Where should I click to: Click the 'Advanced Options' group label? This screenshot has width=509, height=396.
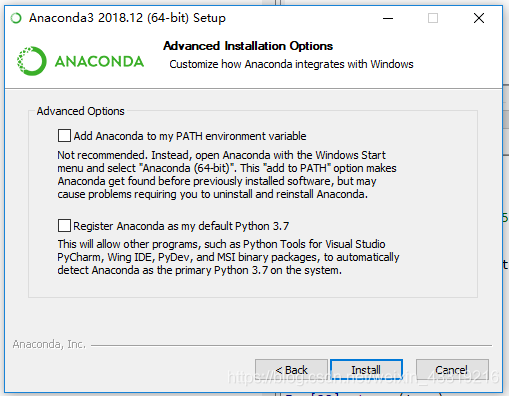81,111
